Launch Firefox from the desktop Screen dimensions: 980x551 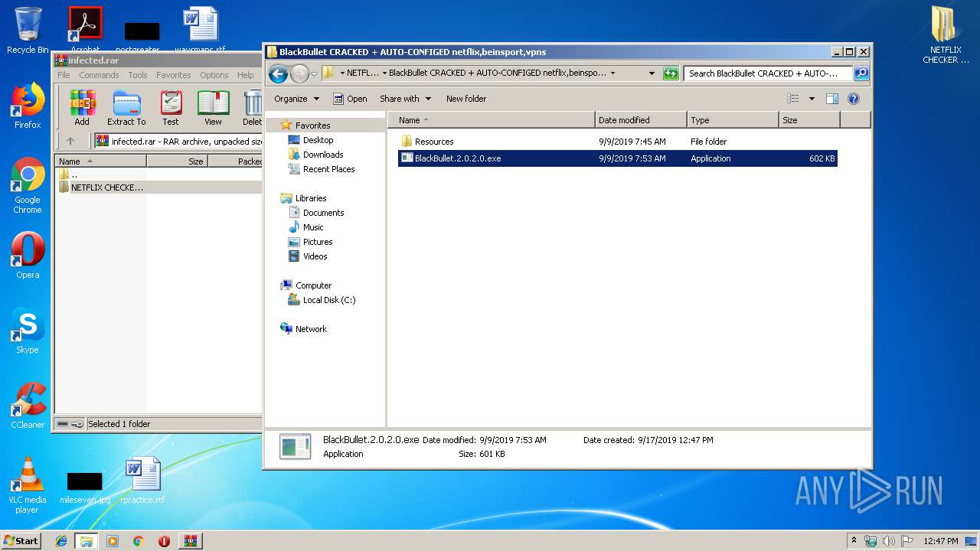point(28,106)
